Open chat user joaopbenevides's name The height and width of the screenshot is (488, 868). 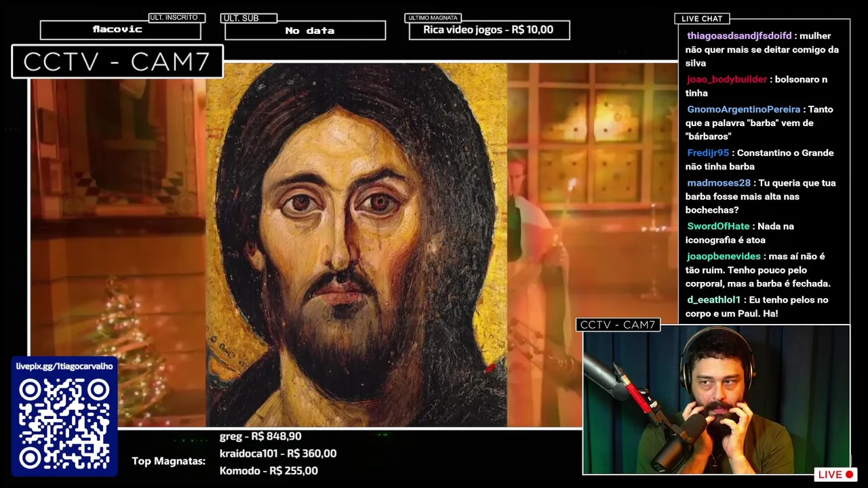[x=724, y=256]
